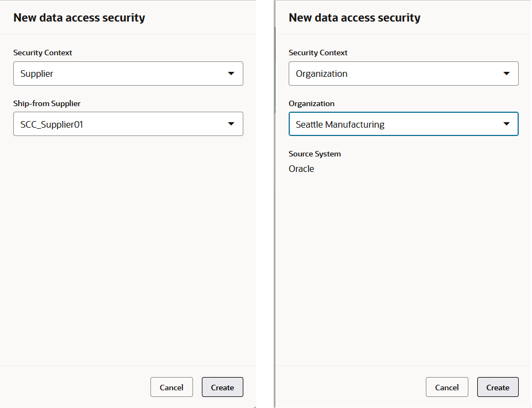Click the Source System value Oracle
The image size is (532, 408).
301,169
